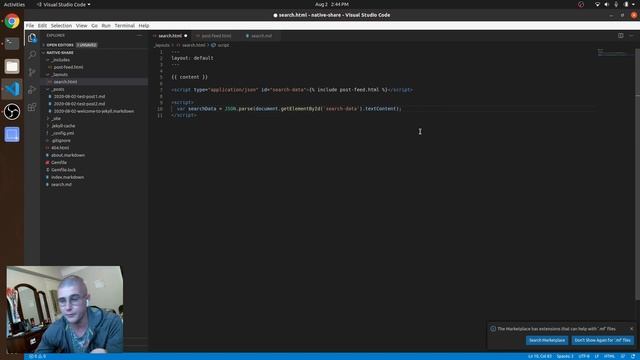640x360 pixels.
Task: Open Explorer panel more actions ellipsis
Action: (x=139, y=36)
